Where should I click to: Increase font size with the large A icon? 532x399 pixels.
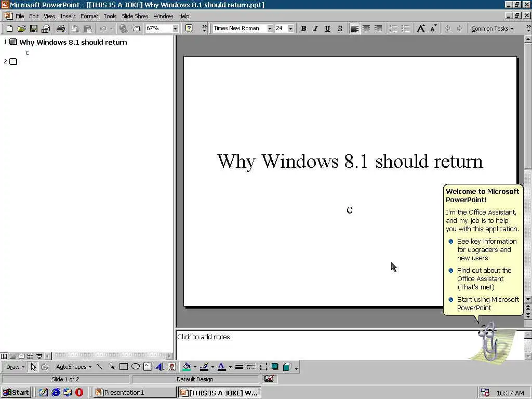(x=421, y=29)
